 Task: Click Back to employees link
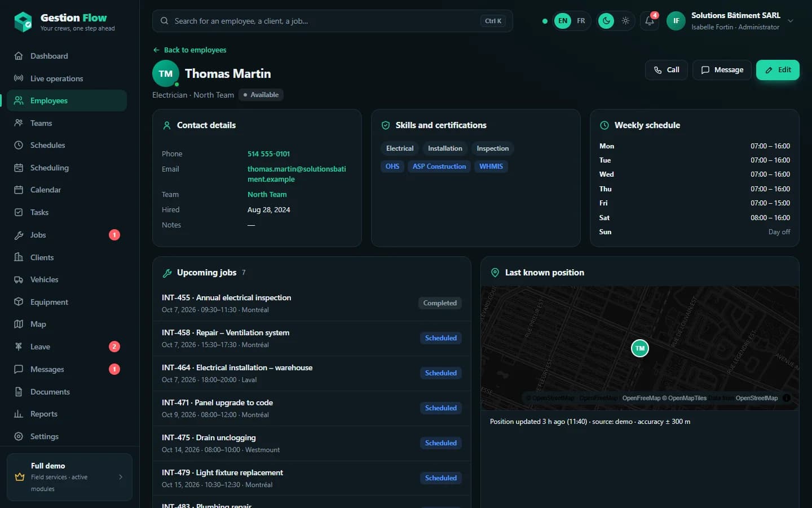point(189,50)
